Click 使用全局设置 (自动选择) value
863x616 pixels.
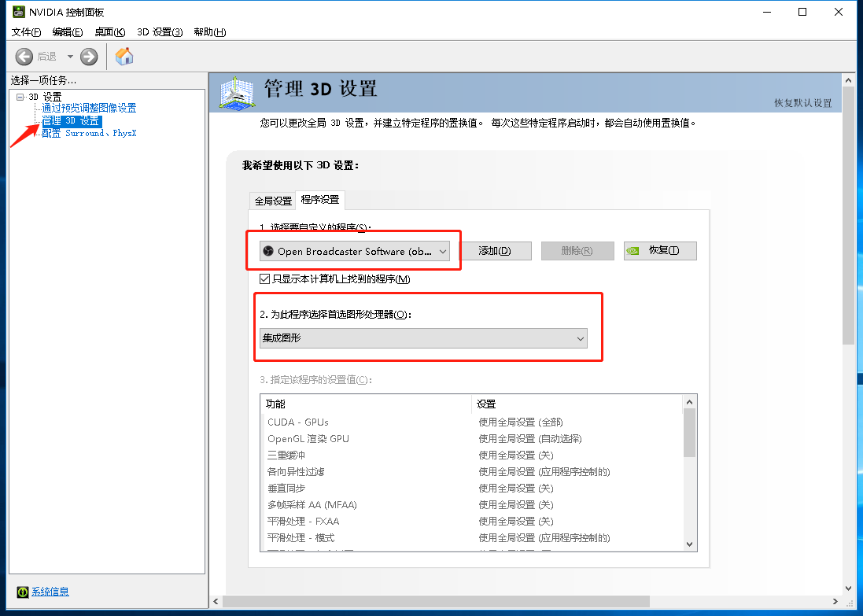(530, 439)
